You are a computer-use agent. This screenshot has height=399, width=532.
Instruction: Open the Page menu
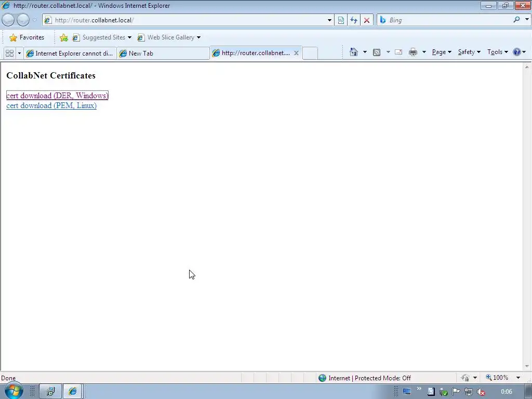coord(442,52)
